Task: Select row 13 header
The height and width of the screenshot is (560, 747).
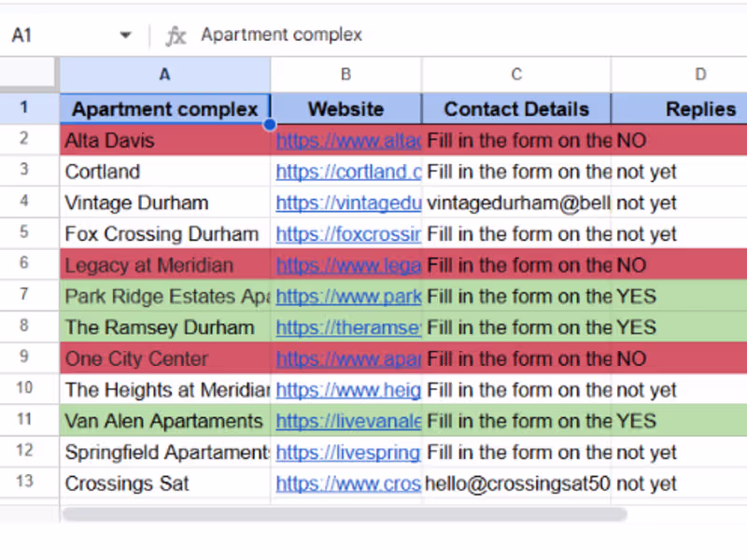Action: pyautogui.click(x=25, y=483)
